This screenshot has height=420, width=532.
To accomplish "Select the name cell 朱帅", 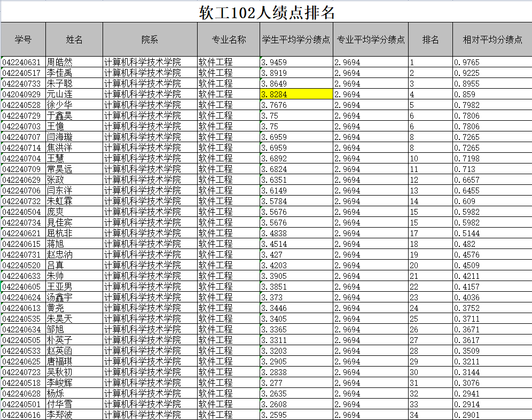I will [x=74, y=276].
